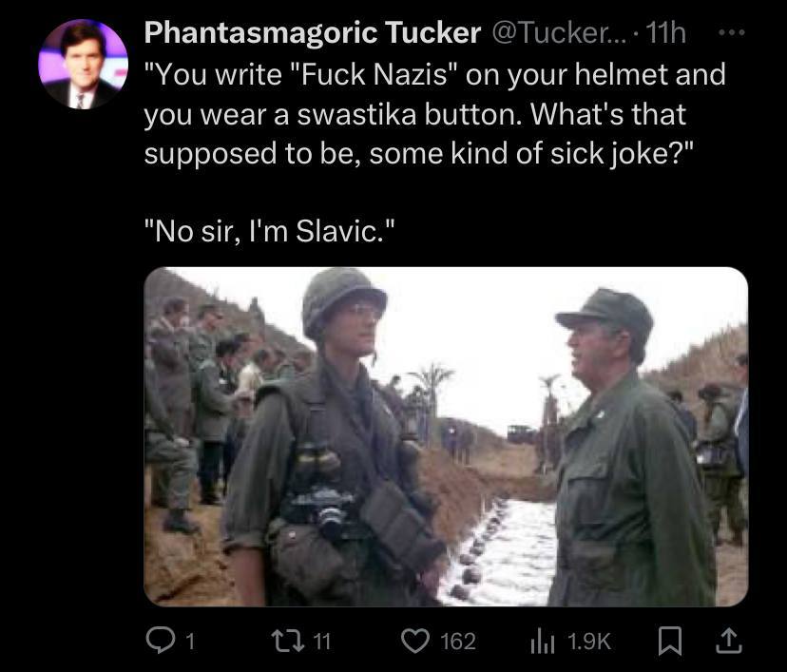Click the display name Phantasmagoric Tucker
Image resolution: width=787 pixels, height=672 pixels.
tap(312, 34)
